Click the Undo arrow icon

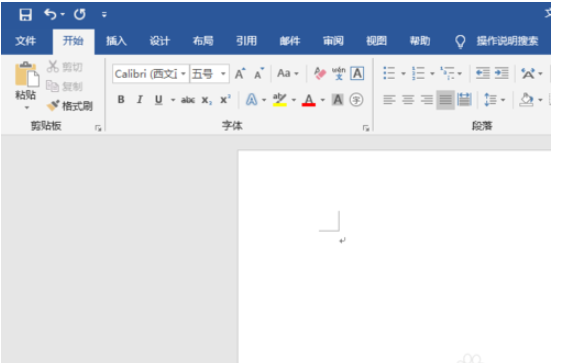coord(50,14)
